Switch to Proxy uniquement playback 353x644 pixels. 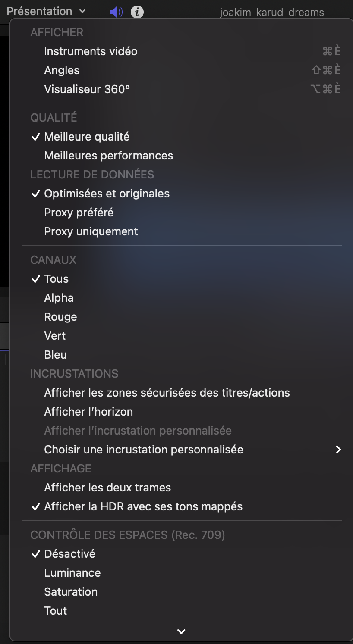point(91,231)
